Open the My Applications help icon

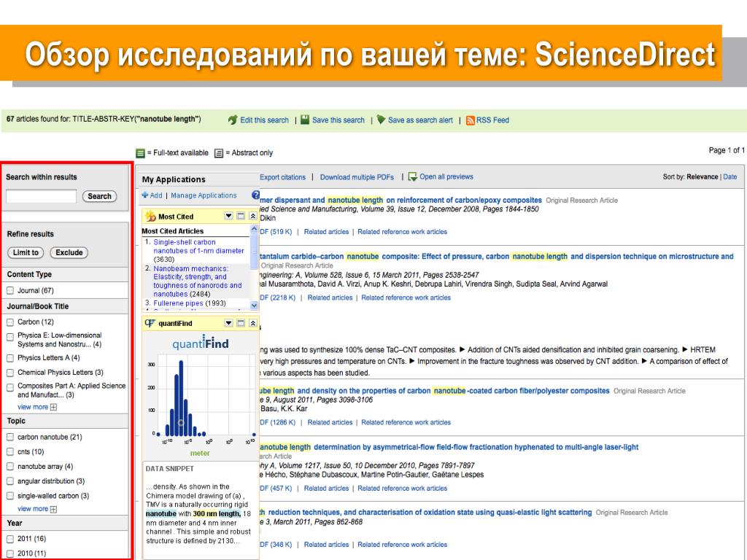[255, 195]
